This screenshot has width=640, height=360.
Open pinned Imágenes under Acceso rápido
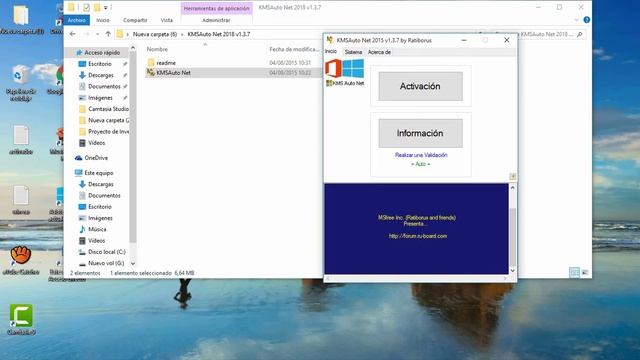(x=100, y=98)
